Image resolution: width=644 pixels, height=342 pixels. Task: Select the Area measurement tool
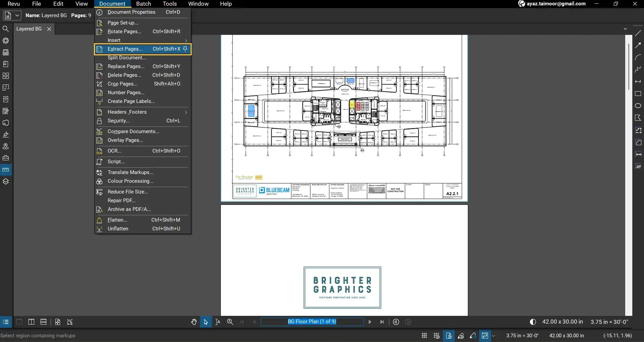click(x=638, y=142)
